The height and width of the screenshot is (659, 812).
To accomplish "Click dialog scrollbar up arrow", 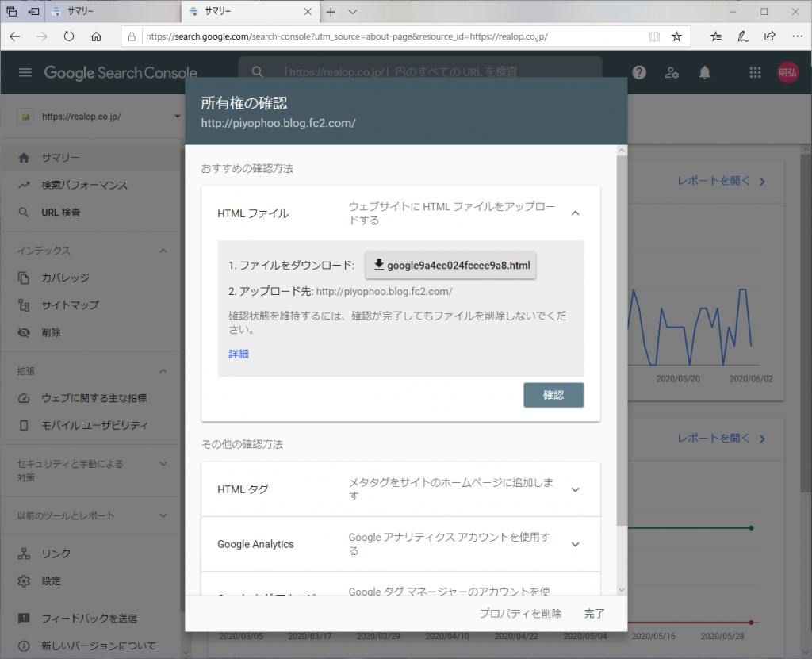I will [622, 150].
